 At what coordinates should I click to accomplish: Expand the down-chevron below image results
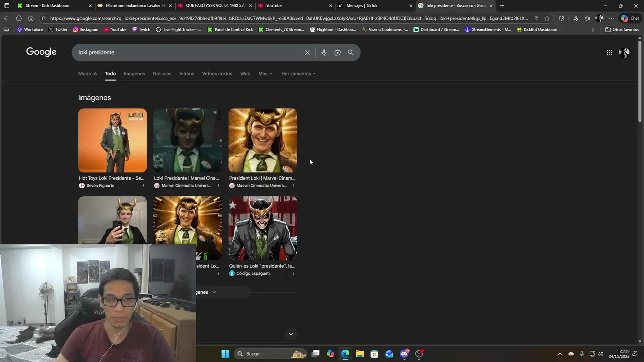pos(291,334)
